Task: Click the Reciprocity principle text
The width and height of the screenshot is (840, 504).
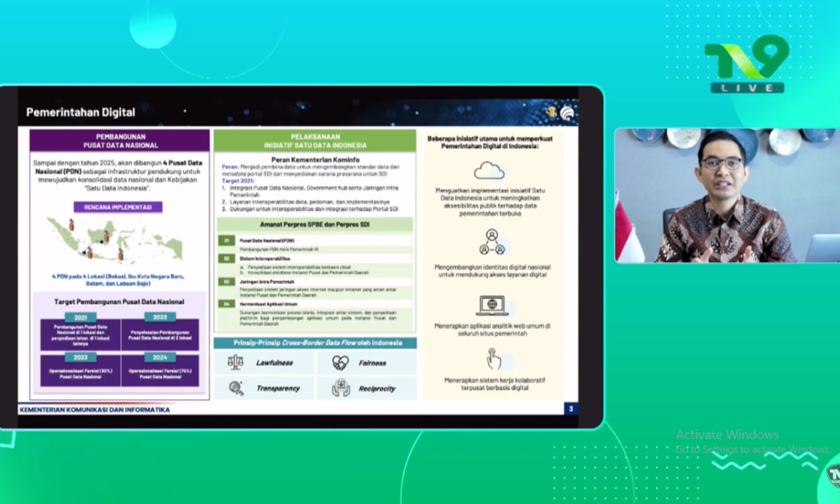Action: coord(377,388)
